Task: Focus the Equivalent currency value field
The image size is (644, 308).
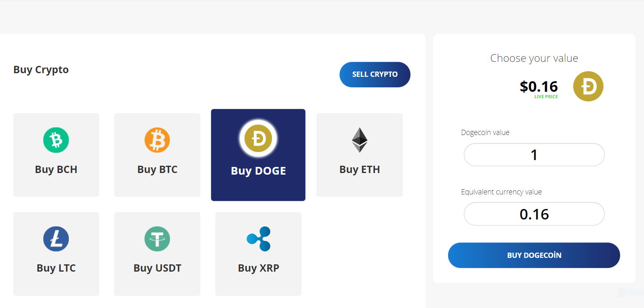Action: click(534, 214)
